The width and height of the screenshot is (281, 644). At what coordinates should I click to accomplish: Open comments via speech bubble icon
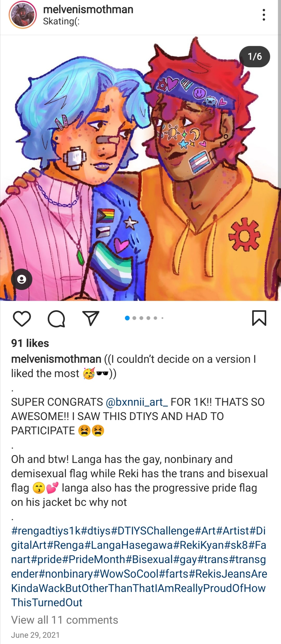[x=56, y=318]
